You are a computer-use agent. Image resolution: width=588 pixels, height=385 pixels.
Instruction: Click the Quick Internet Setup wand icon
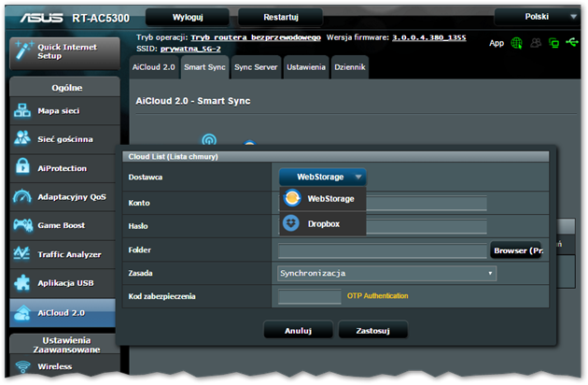click(x=23, y=50)
